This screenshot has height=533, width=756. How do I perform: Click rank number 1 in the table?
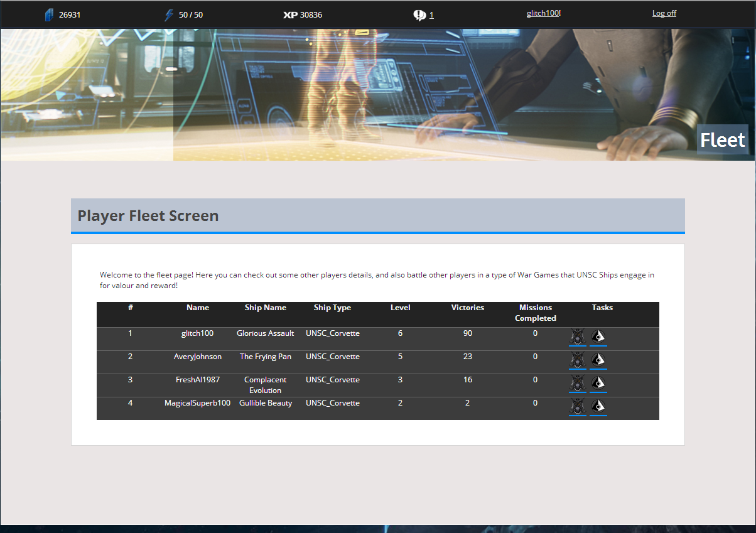click(131, 333)
